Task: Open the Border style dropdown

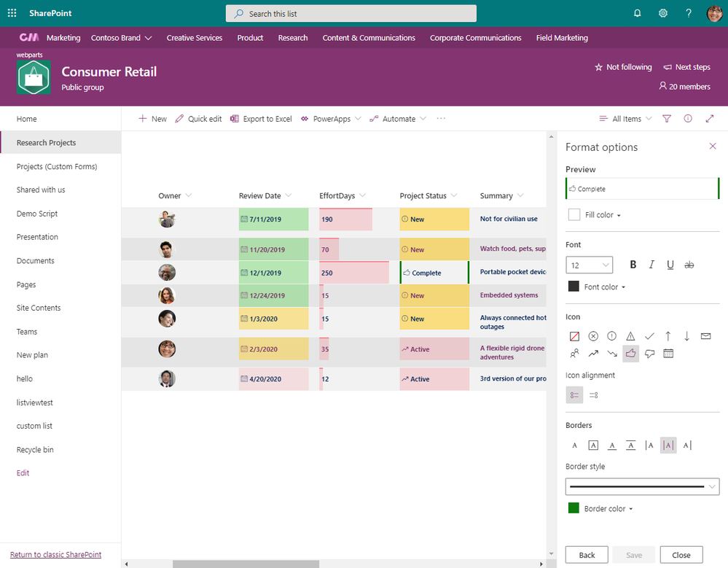Action: (x=642, y=486)
